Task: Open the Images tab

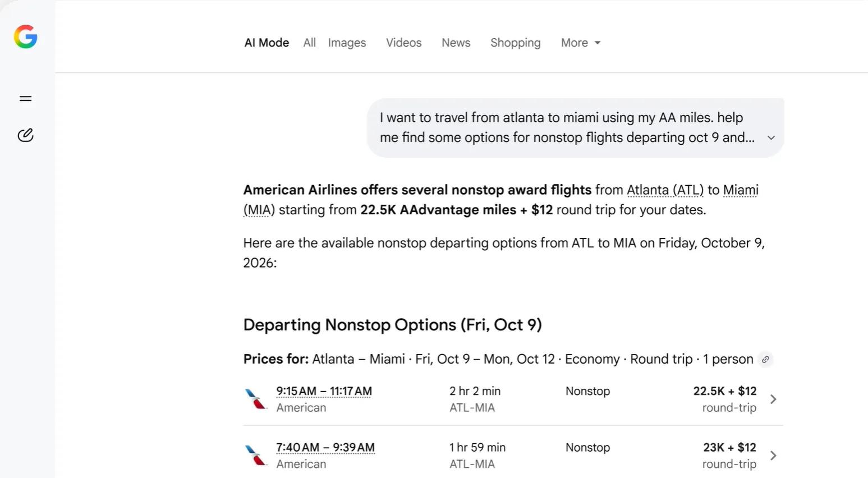Action: pyautogui.click(x=347, y=43)
